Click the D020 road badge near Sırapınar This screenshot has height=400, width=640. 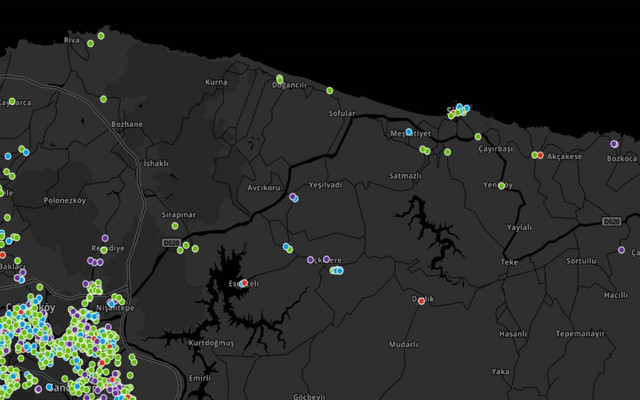pyautogui.click(x=170, y=241)
